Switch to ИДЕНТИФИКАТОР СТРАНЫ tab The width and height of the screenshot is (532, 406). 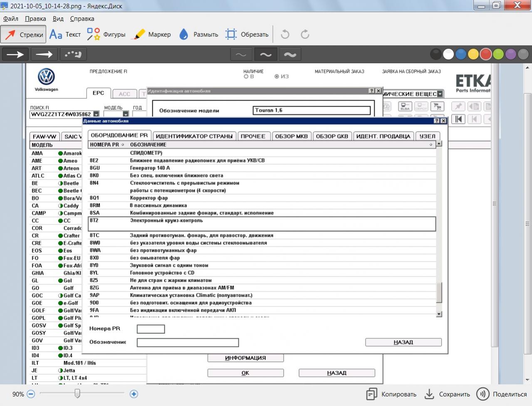[x=194, y=136]
